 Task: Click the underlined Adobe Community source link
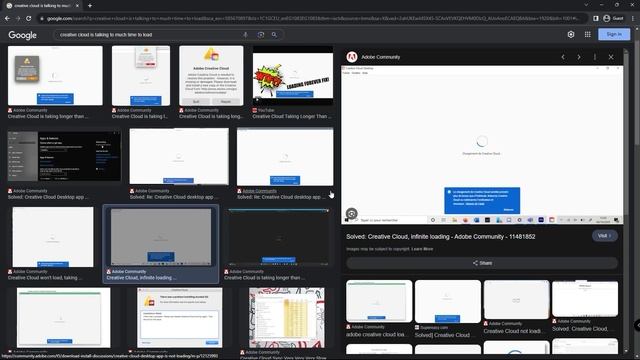[x=259, y=191]
